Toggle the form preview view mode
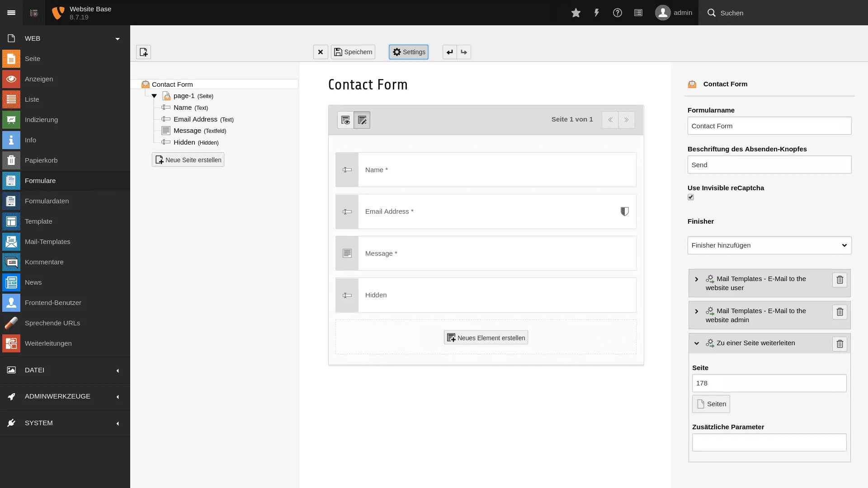The image size is (868, 488). [345, 120]
